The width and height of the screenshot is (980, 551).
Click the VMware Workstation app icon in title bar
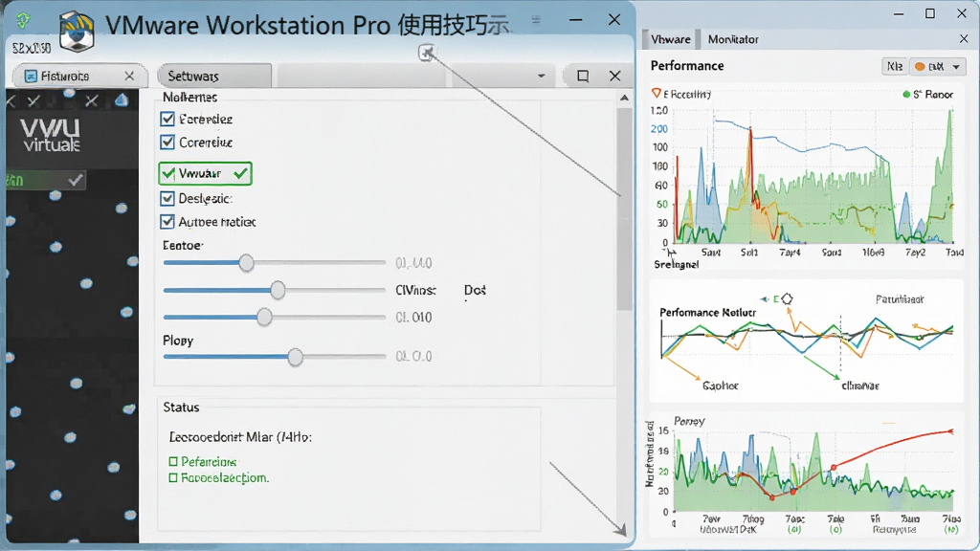(77, 32)
